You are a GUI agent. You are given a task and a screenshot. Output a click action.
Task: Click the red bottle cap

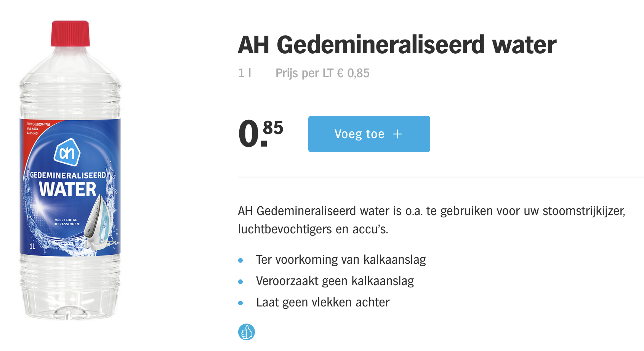coord(70,34)
